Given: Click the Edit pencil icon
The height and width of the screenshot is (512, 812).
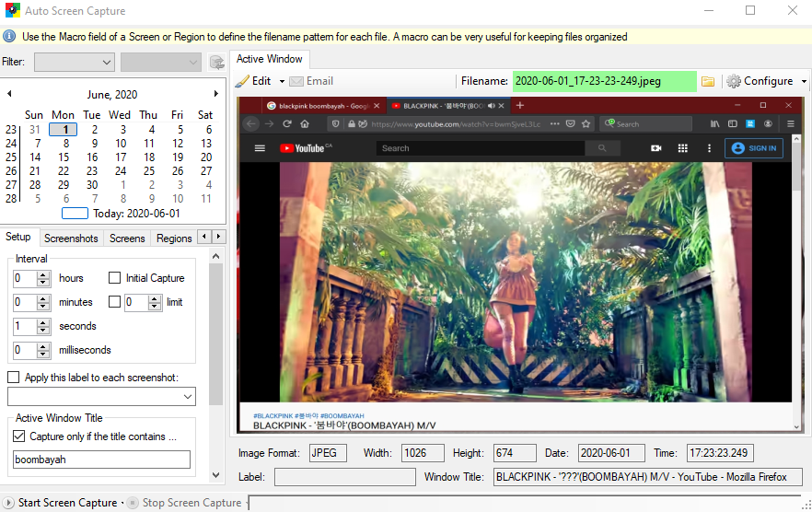Looking at the screenshot, I should (242, 81).
